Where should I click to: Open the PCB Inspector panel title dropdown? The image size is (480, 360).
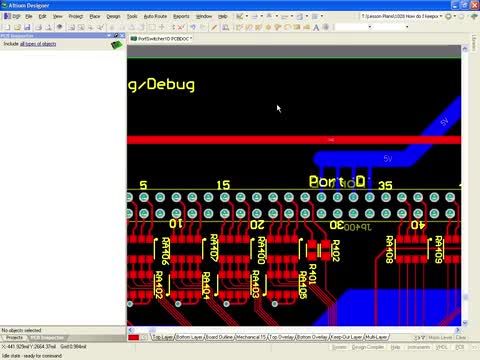(109, 35)
